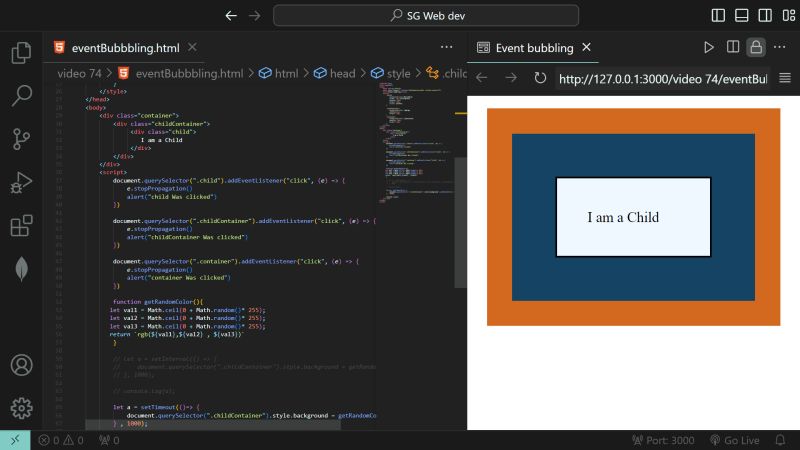The height and width of the screenshot is (450, 800).
Task: Click the Go Live status button
Action: tap(735, 440)
